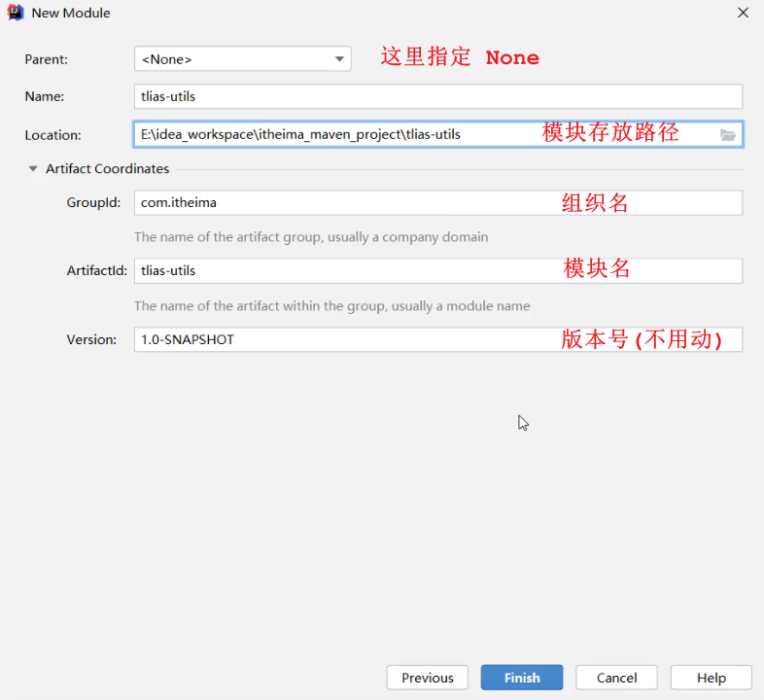The image size is (764, 700).
Task: Click the IntelliJ IDEA logo in title bar
Action: pos(15,13)
